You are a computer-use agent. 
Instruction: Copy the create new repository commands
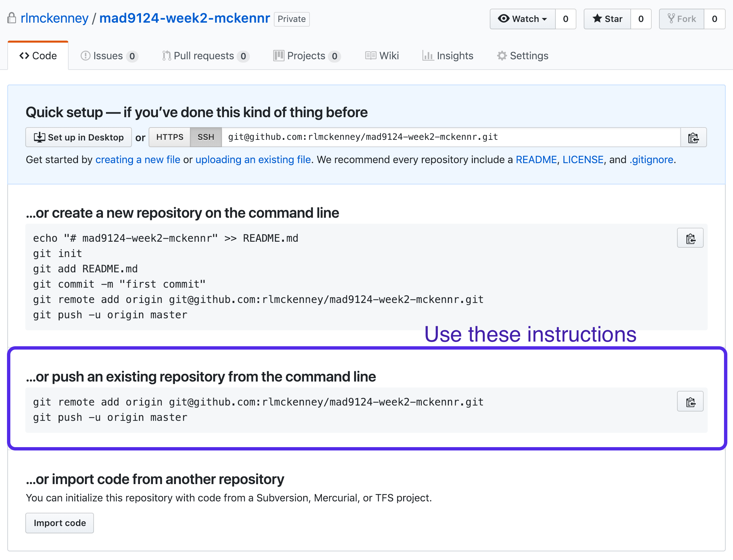pos(690,238)
